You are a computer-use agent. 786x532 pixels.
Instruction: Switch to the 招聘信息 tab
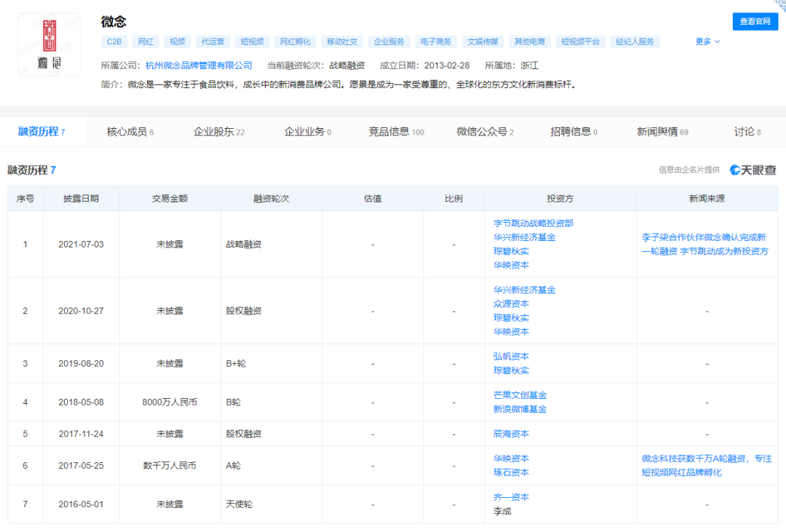click(x=573, y=132)
